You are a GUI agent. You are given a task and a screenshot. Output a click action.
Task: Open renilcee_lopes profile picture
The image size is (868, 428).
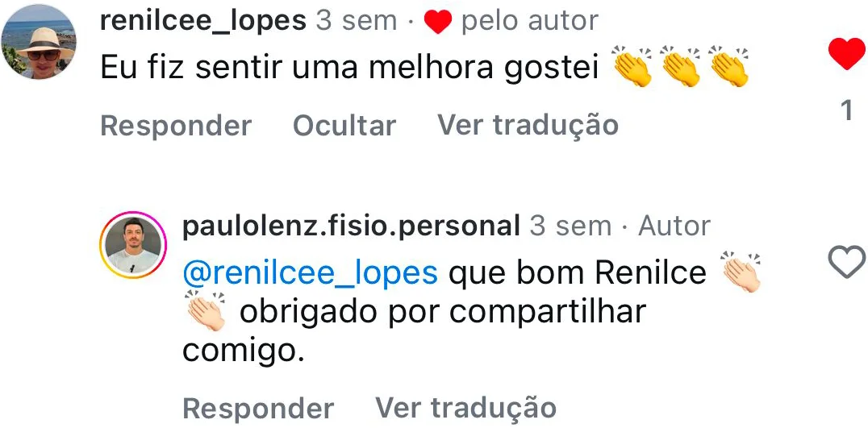tap(39, 41)
